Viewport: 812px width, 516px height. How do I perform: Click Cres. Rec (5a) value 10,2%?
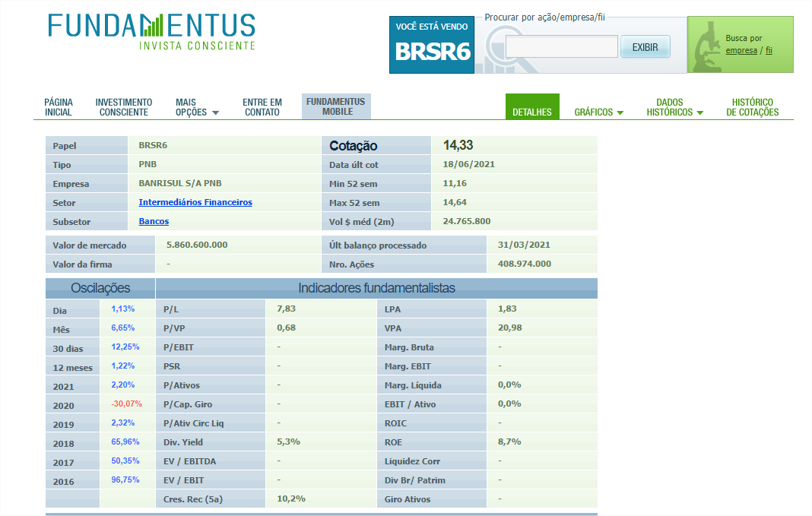click(x=291, y=499)
